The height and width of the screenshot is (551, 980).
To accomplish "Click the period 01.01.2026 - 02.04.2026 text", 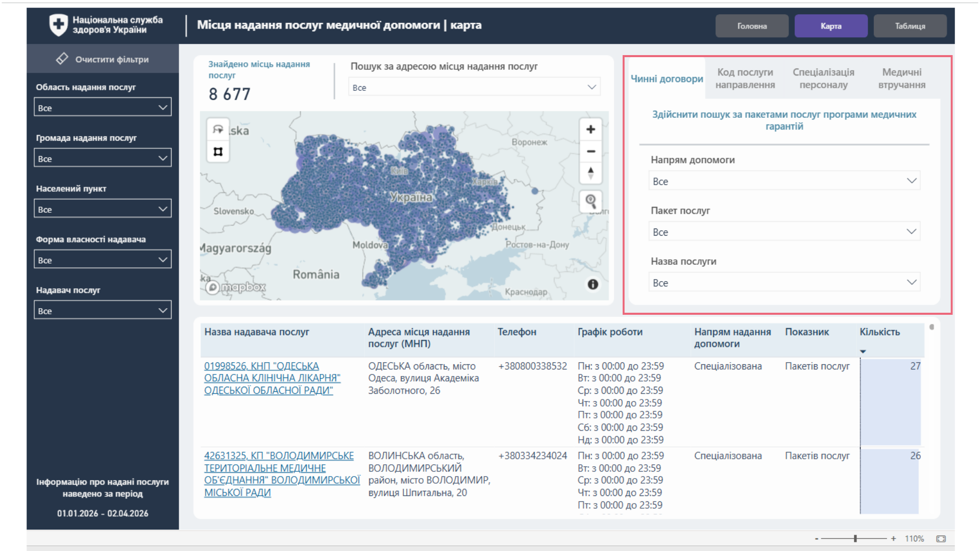I will 103,513.
